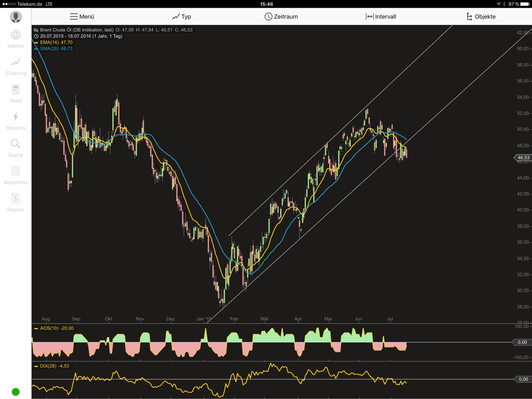
Task: Click the Mär label on time axis
Action: [264, 319]
